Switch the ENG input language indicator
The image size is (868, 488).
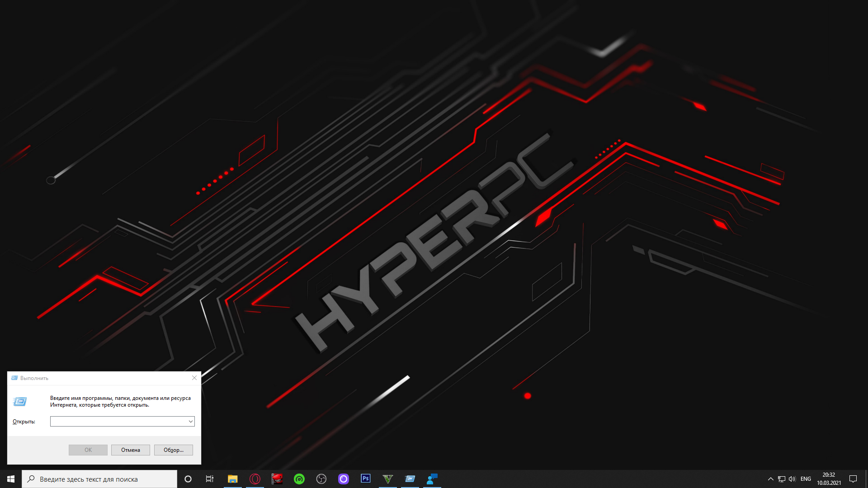(806, 479)
